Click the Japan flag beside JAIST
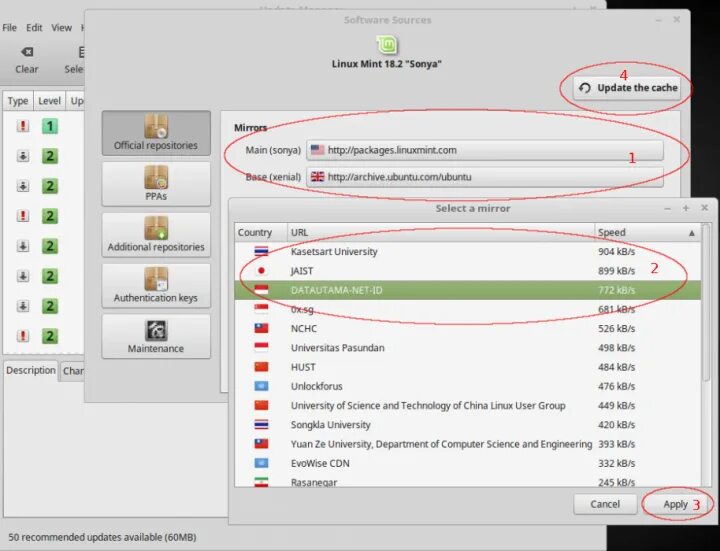Viewport: 720px width, 551px height. (x=261, y=270)
